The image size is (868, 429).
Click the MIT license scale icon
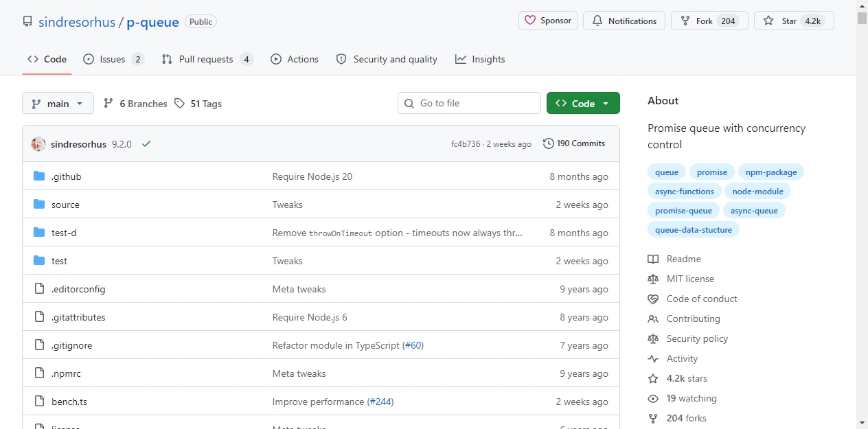coord(653,279)
